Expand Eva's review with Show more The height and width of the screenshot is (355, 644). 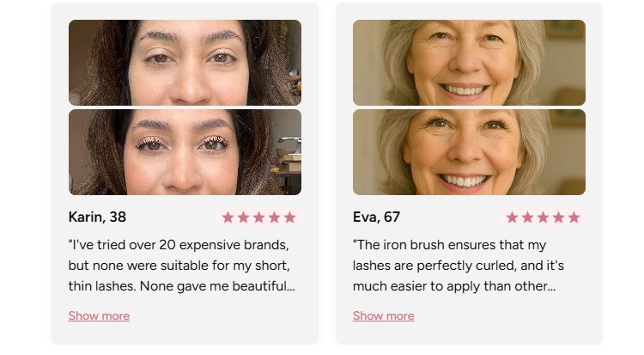[383, 316]
